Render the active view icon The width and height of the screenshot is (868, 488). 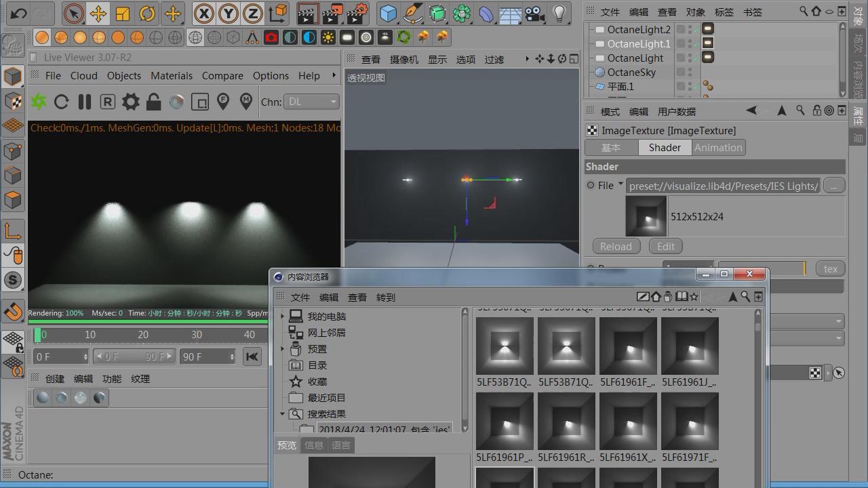coord(308,13)
